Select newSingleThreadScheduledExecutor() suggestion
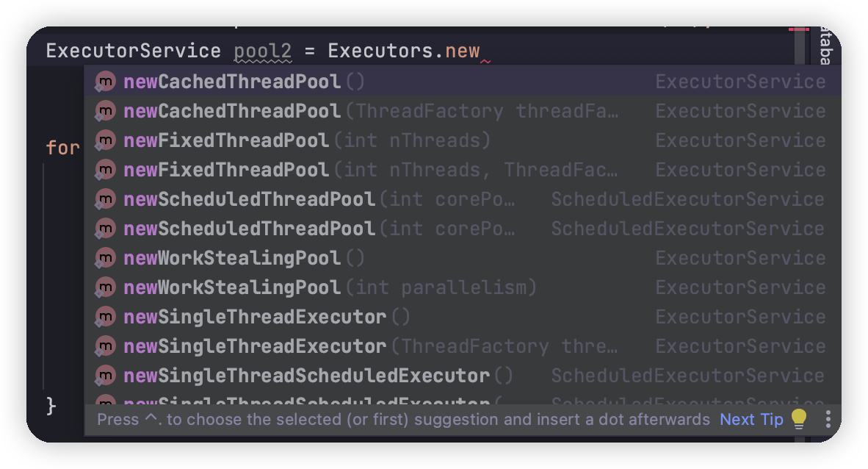Viewport: 868px width, 469px height. (x=462, y=376)
